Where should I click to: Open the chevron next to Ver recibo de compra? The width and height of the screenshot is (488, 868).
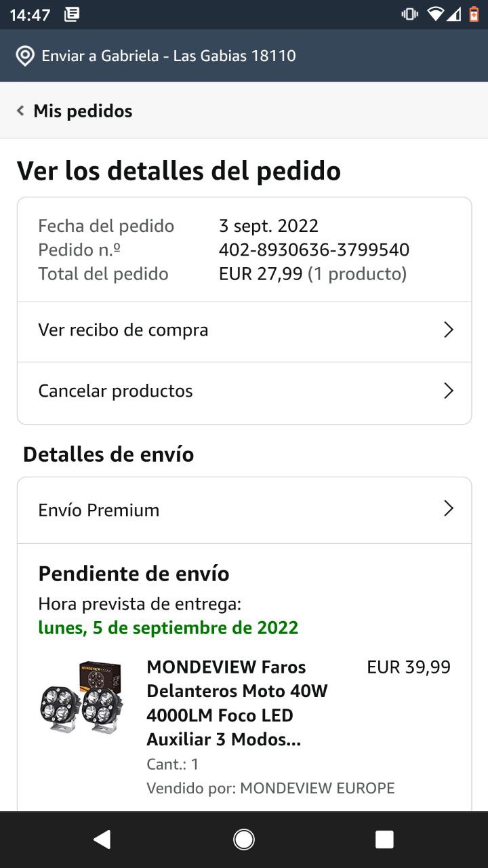tap(448, 330)
